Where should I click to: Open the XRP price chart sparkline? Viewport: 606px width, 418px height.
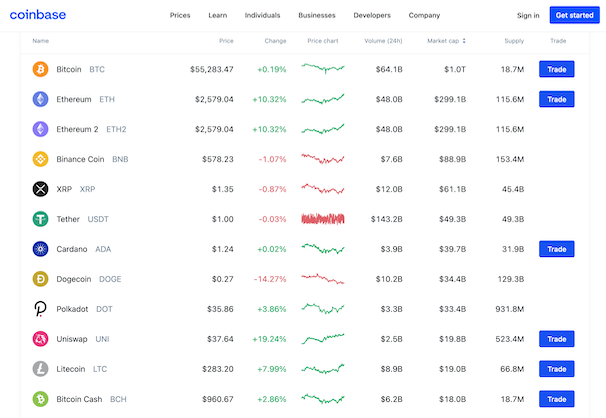[323, 189]
